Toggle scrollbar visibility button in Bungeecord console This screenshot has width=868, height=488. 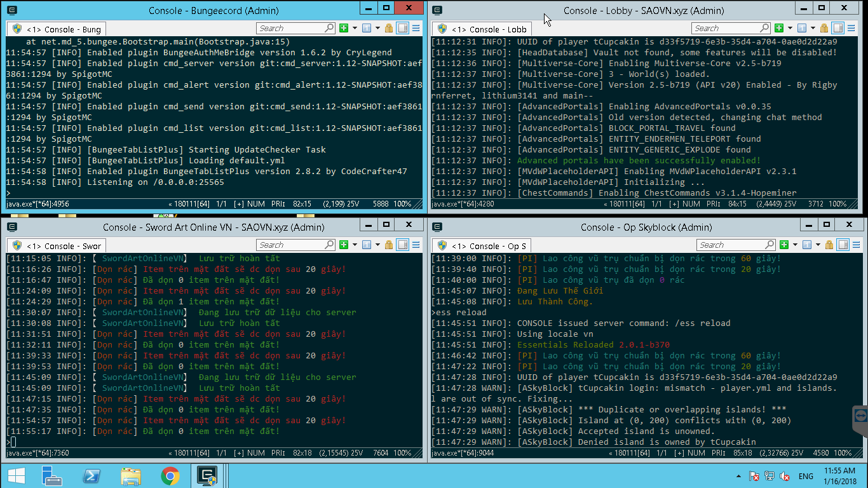click(x=402, y=28)
